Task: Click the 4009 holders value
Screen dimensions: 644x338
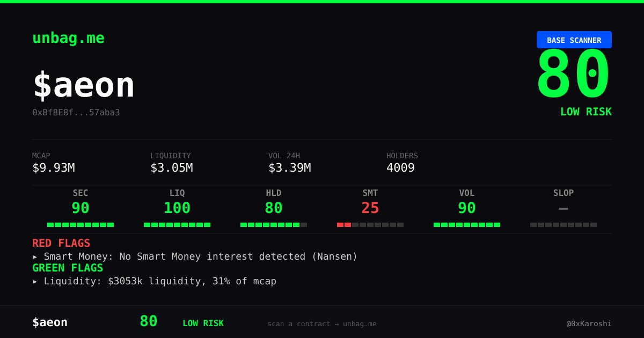Action: [400, 168]
